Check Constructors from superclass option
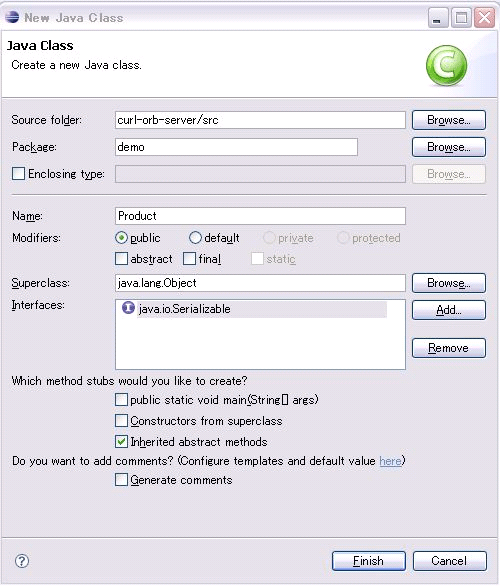This screenshot has width=500, height=586. (x=121, y=420)
